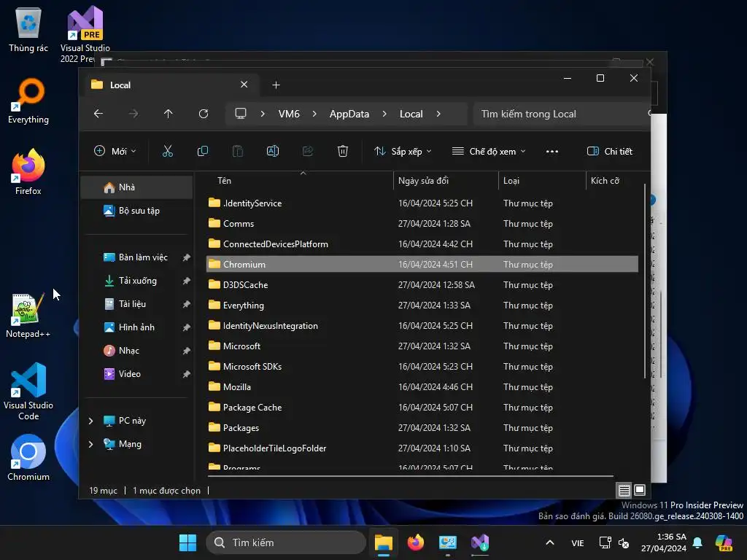Image resolution: width=747 pixels, height=560 pixels.
Task: Select the D3DSCache folder
Action: tap(422, 285)
